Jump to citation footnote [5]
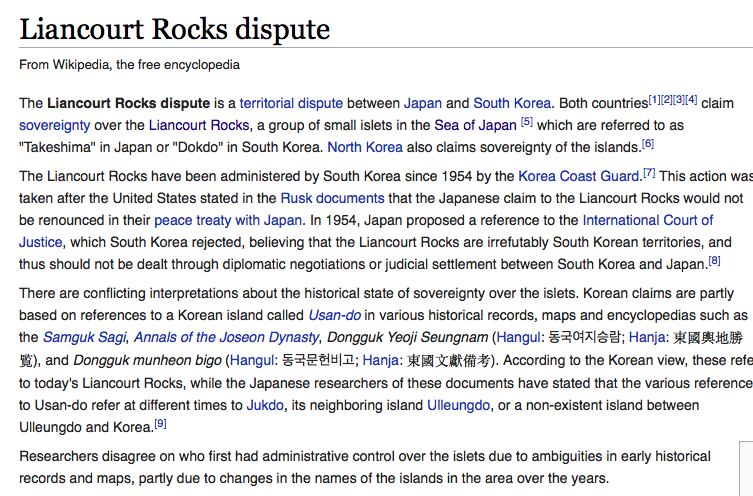The width and height of the screenshot is (753, 496). (x=526, y=121)
